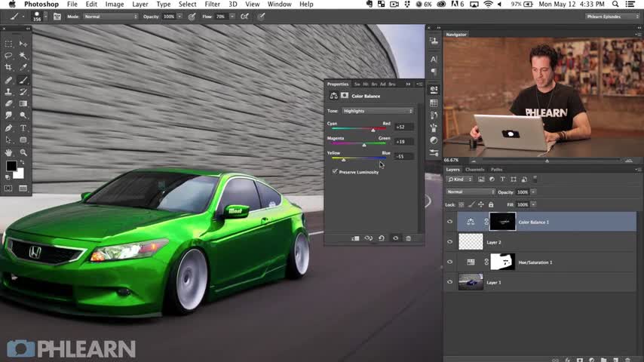Hide the Hue/Saturation 1 layer

(449, 262)
